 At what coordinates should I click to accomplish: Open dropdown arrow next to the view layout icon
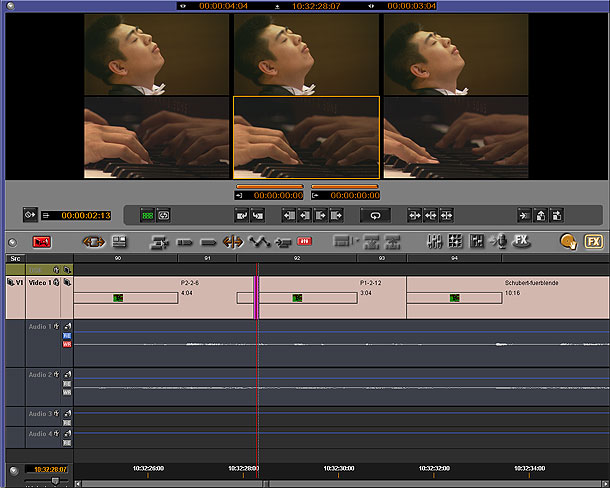coord(359,241)
